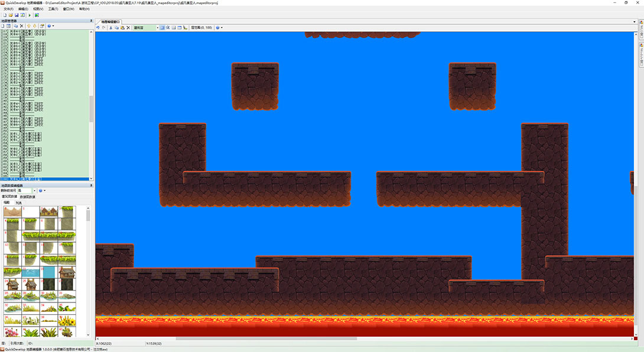Viewport: 644px width, 352px height.
Task: Select tile thumbnail number 2 with brown trees
Action: [x=48, y=211]
